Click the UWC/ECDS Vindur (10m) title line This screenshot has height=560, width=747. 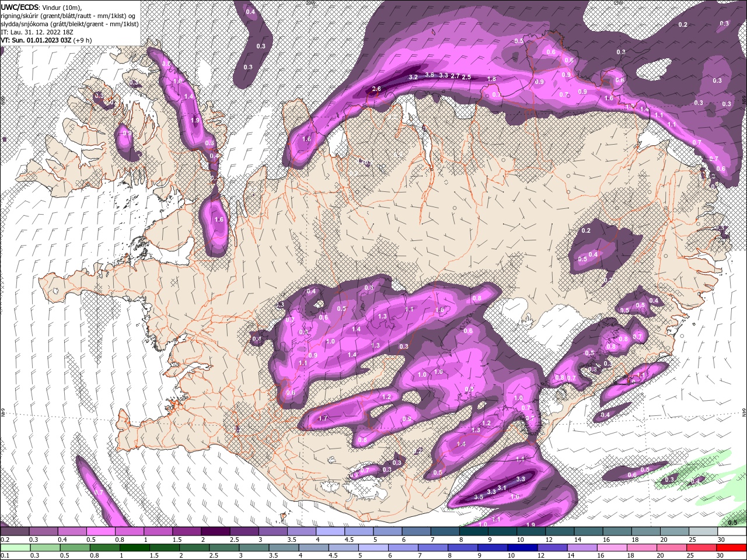click(41, 7)
